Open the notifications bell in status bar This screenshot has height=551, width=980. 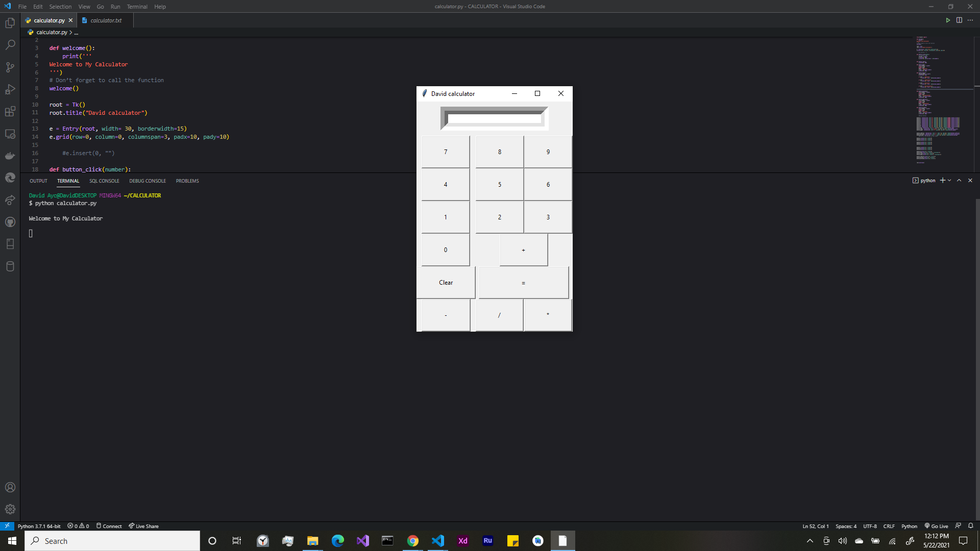tap(971, 526)
